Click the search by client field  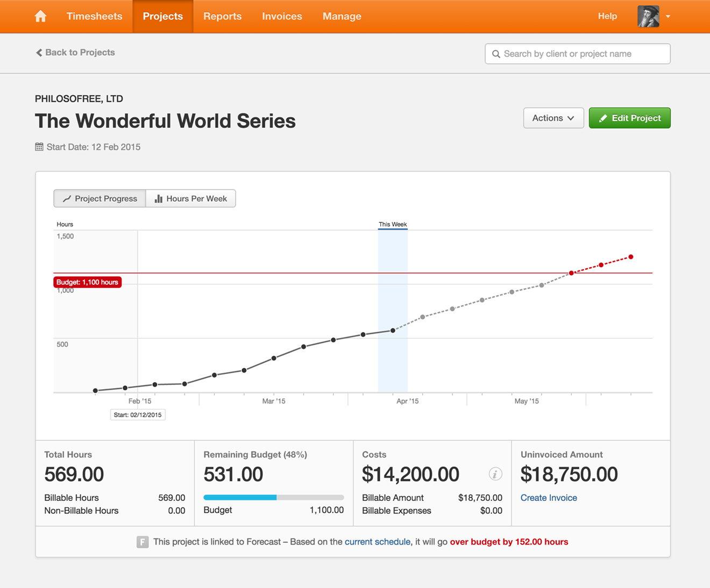(x=584, y=54)
